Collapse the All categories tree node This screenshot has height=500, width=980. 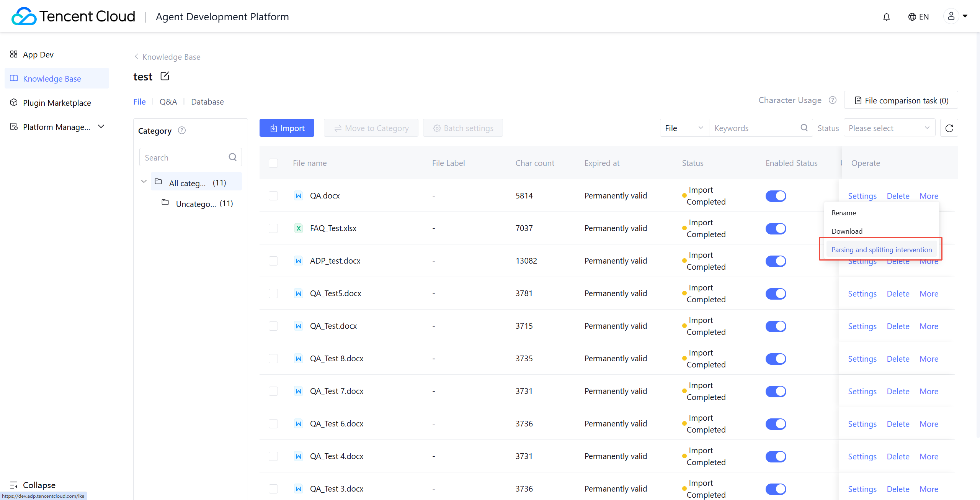144,182
